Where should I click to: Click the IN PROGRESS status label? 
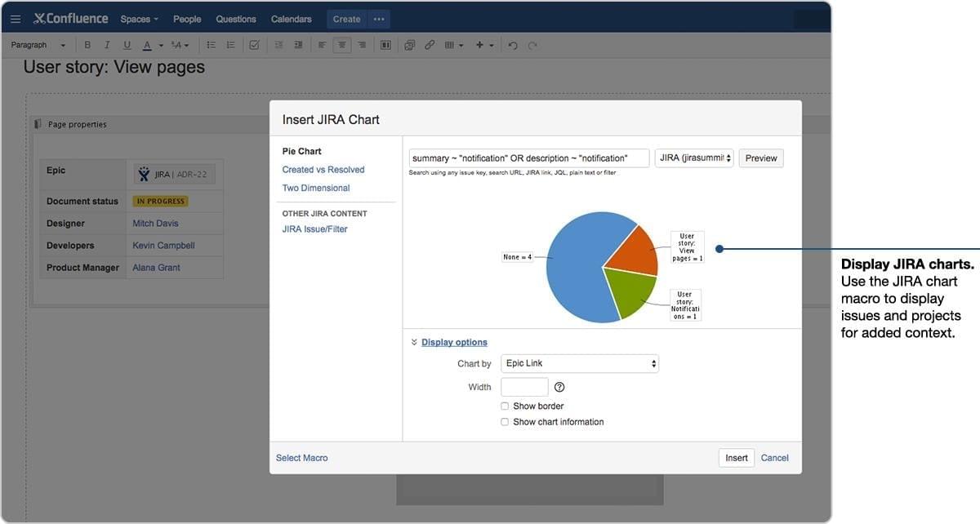(x=161, y=201)
